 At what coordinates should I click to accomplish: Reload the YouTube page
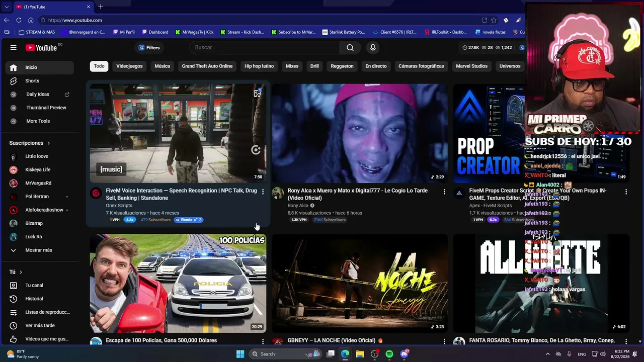19,20
